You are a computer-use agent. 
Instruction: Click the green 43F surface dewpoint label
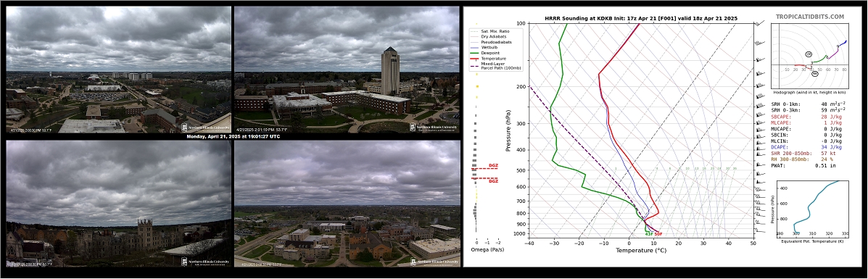[649, 234]
